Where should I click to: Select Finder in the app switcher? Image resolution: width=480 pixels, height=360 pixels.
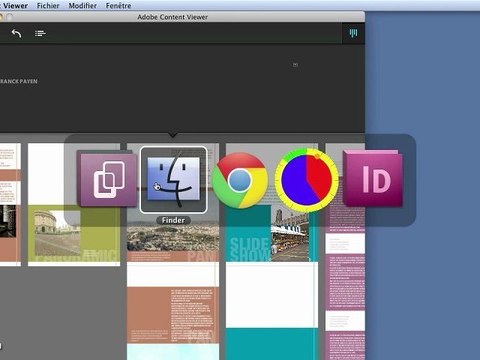pos(173,179)
